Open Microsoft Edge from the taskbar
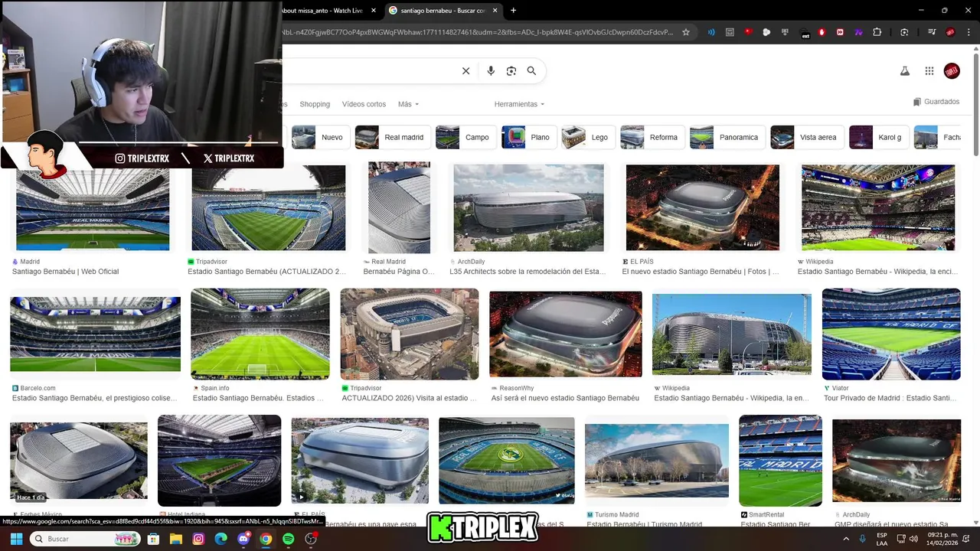This screenshot has width=980, height=551. click(220, 539)
